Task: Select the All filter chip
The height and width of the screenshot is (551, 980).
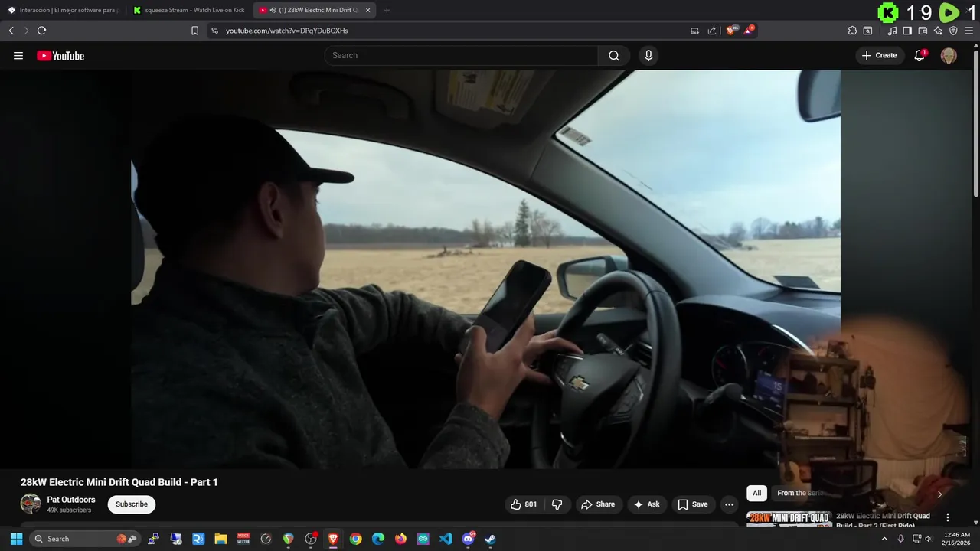Action: tap(756, 493)
